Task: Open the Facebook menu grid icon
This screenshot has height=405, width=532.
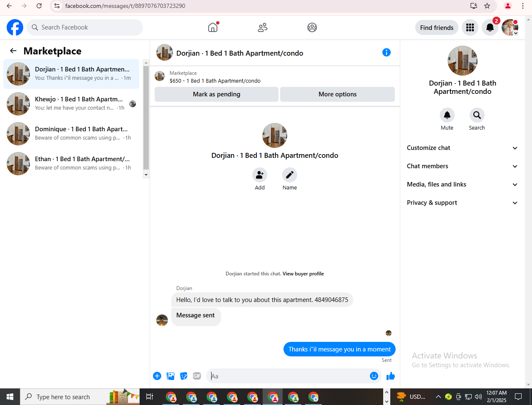Action: (x=470, y=27)
